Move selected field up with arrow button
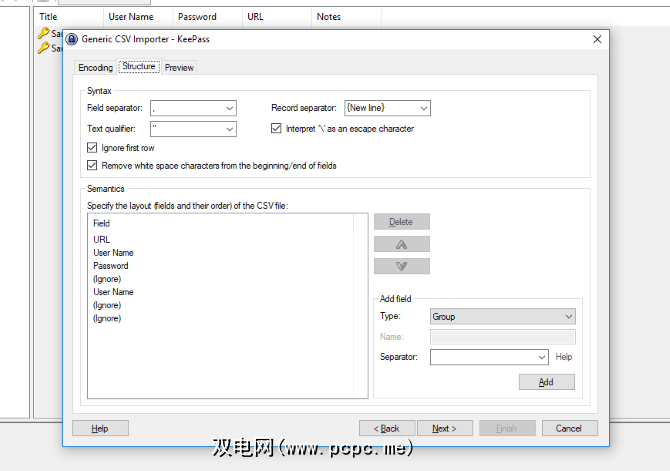 [x=402, y=244]
